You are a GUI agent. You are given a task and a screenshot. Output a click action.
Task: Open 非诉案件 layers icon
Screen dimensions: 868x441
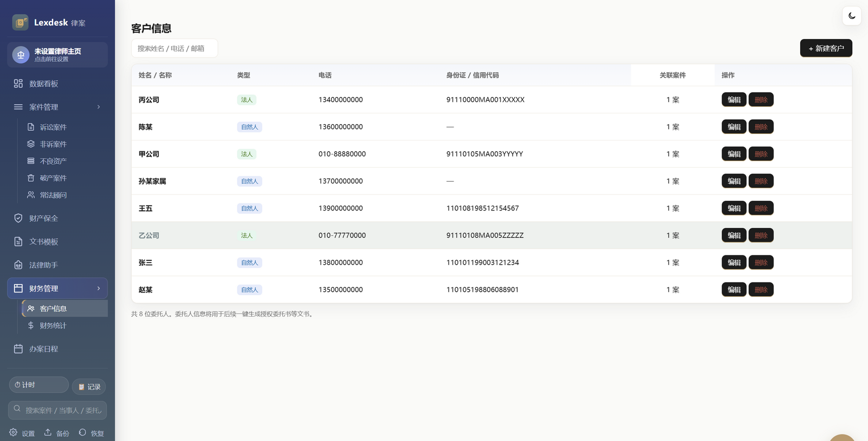(31, 144)
